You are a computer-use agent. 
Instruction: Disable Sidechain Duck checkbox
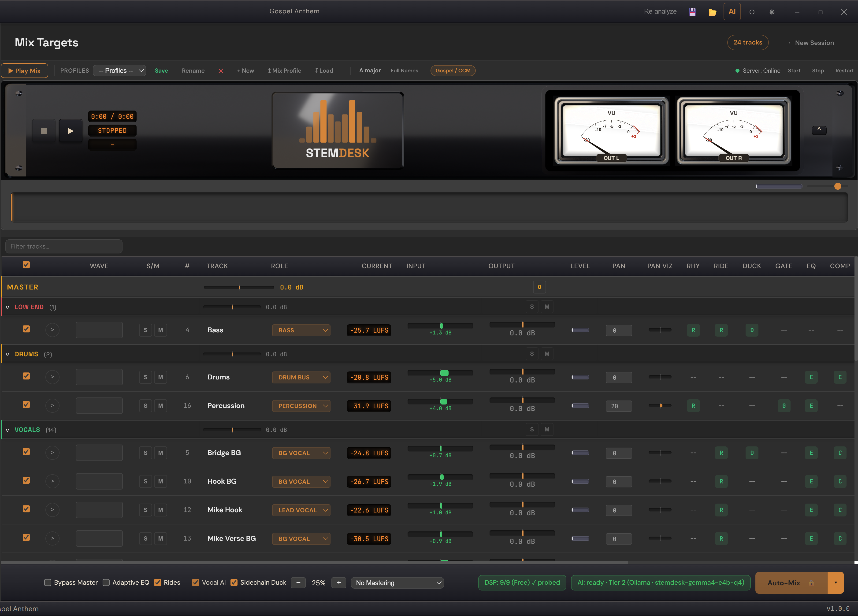coord(234,582)
